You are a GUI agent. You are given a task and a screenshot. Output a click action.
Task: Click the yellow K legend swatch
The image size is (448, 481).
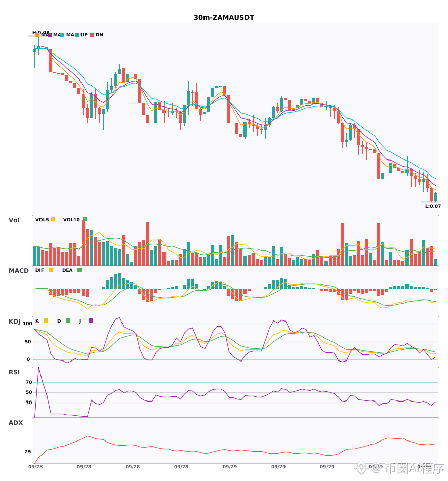46,320
